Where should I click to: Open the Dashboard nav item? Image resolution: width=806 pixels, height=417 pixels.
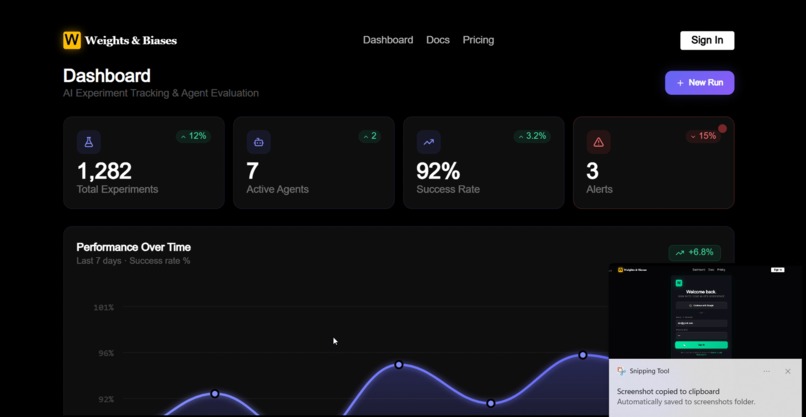[x=388, y=40]
